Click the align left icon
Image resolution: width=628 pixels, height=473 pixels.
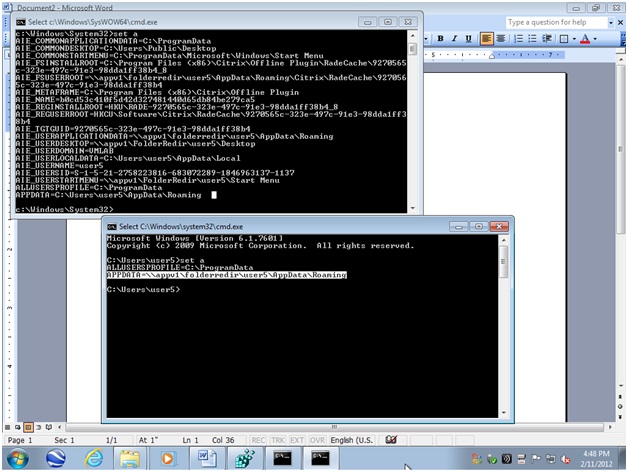coord(487,38)
